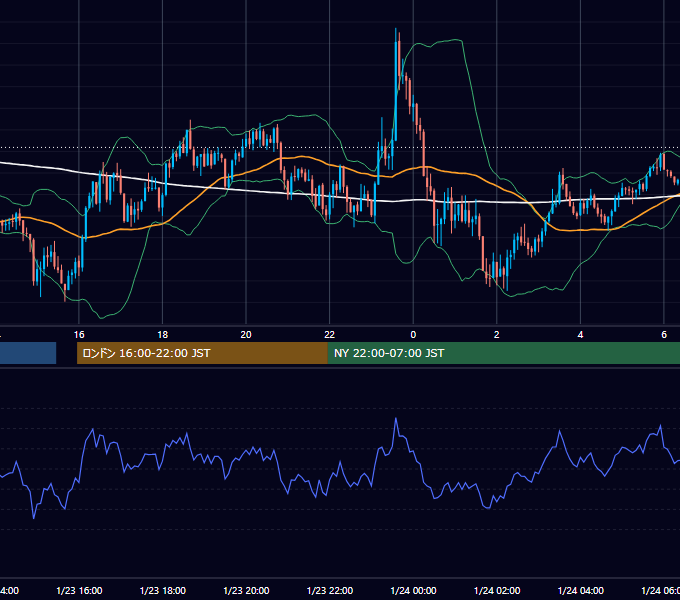Click the ロンドン 16:00-22:00 JST session bar

click(x=202, y=353)
